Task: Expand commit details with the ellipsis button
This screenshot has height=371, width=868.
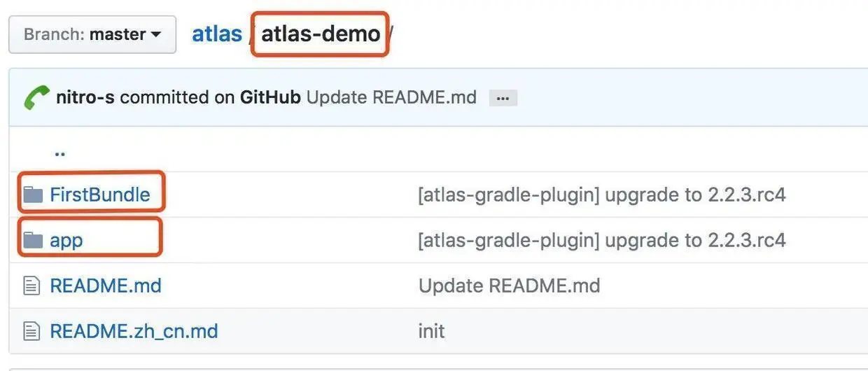Action: [503, 98]
